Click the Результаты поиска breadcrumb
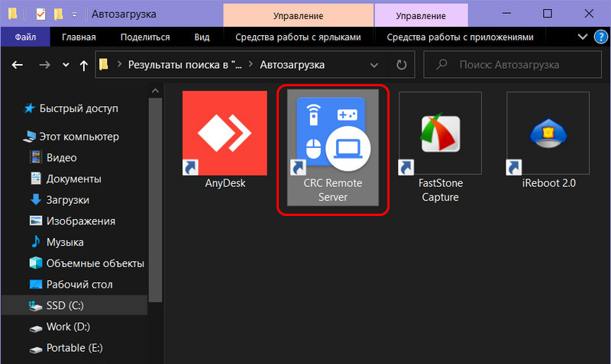This screenshot has width=611, height=364. pyautogui.click(x=185, y=65)
